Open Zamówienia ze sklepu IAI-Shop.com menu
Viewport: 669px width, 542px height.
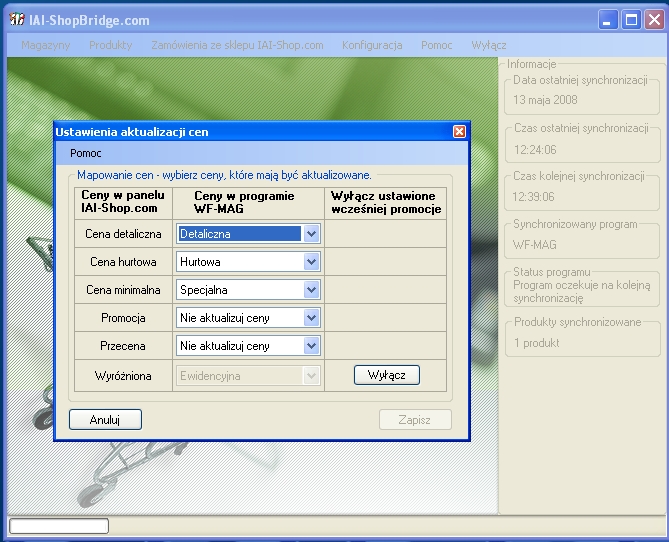click(237, 45)
